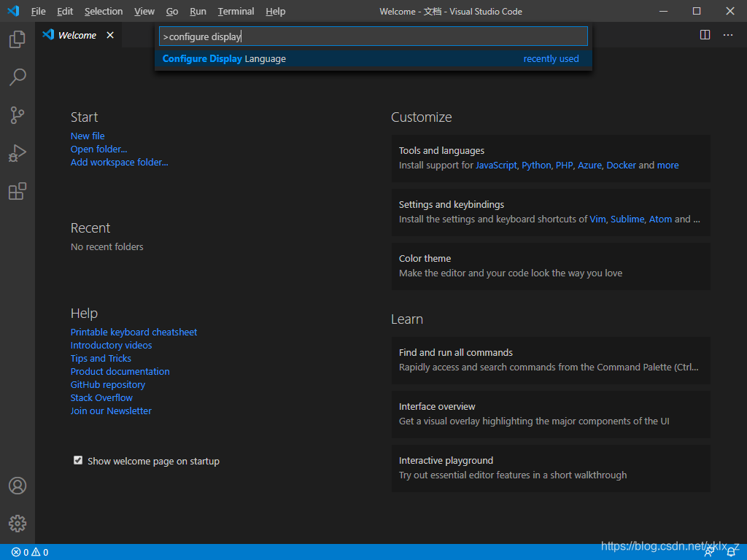This screenshot has height=560, width=747.
Task: Open the Manage gear icon
Action: coord(18,524)
